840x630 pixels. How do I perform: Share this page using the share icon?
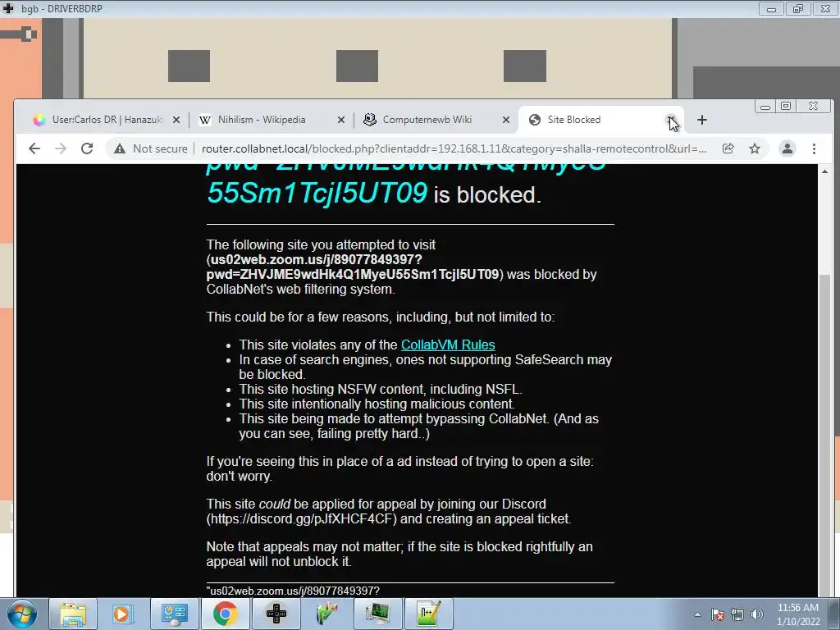[728, 148]
